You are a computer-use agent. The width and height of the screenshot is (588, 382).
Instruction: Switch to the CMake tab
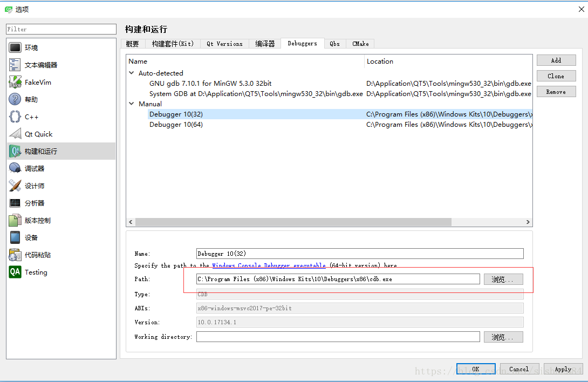point(360,44)
